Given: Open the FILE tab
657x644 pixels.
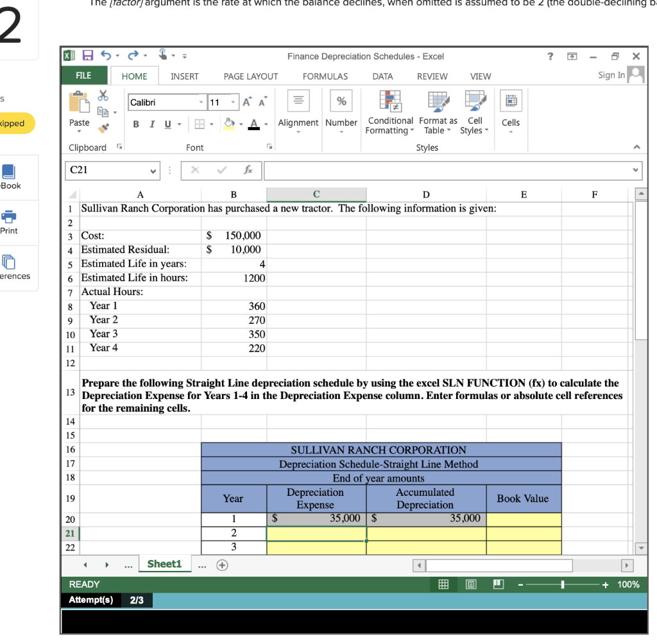Looking at the screenshot, I should point(84,76).
